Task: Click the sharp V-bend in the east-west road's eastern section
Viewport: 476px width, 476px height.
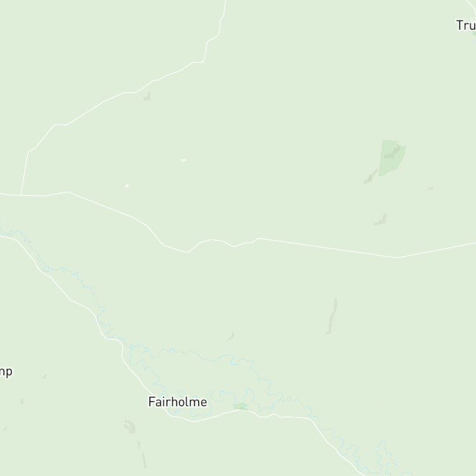Action: click(x=397, y=258)
